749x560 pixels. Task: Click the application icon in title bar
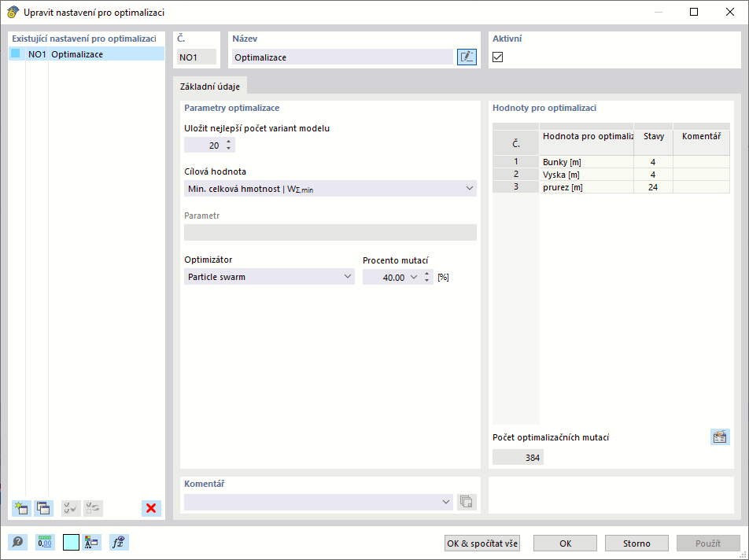point(13,12)
